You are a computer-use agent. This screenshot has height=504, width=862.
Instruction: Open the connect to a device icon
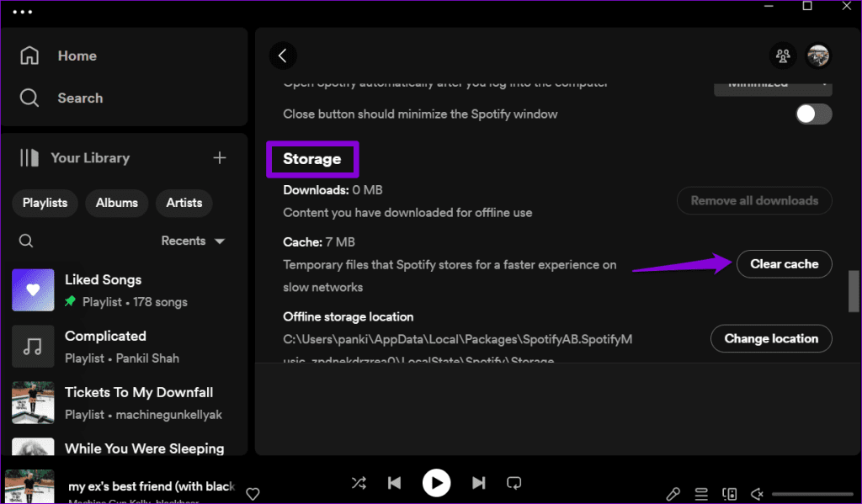click(x=730, y=494)
